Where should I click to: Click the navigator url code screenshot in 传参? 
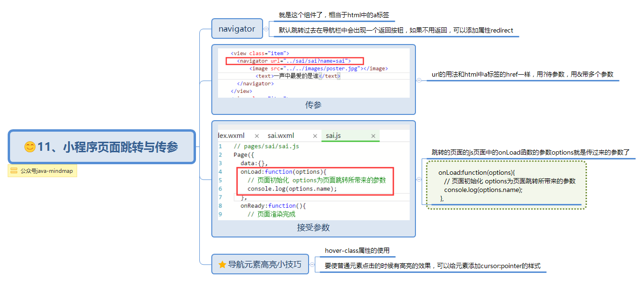pos(313,73)
